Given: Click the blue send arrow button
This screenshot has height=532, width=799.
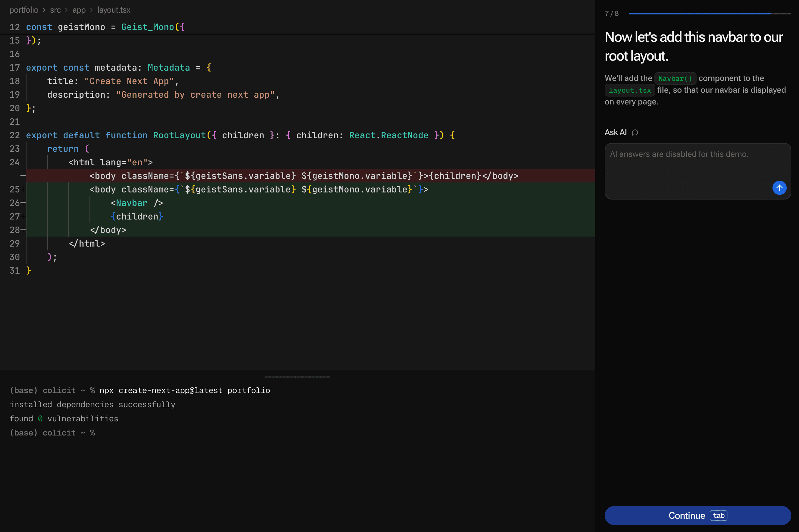Looking at the screenshot, I should pyautogui.click(x=779, y=188).
